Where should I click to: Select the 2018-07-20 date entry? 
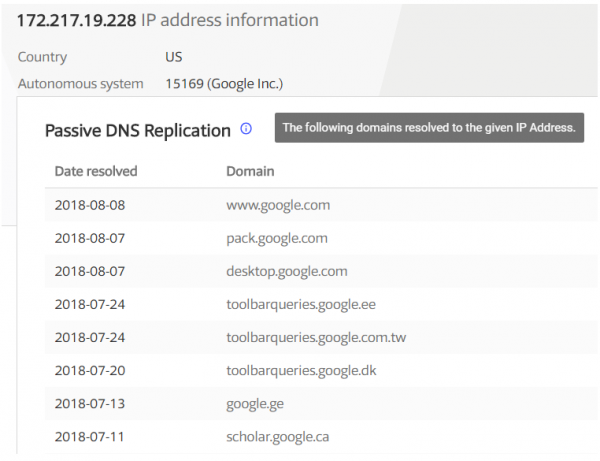(x=90, y=371)
